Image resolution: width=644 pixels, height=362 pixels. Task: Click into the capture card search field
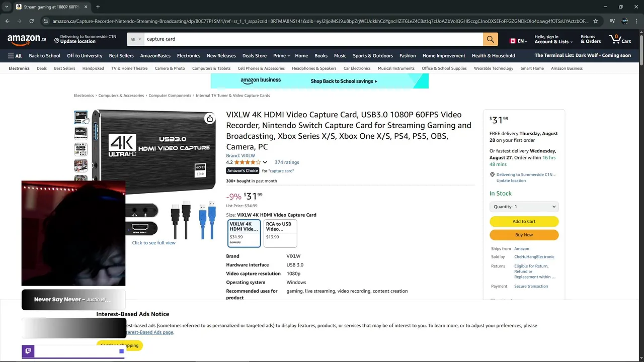(313, 39)
